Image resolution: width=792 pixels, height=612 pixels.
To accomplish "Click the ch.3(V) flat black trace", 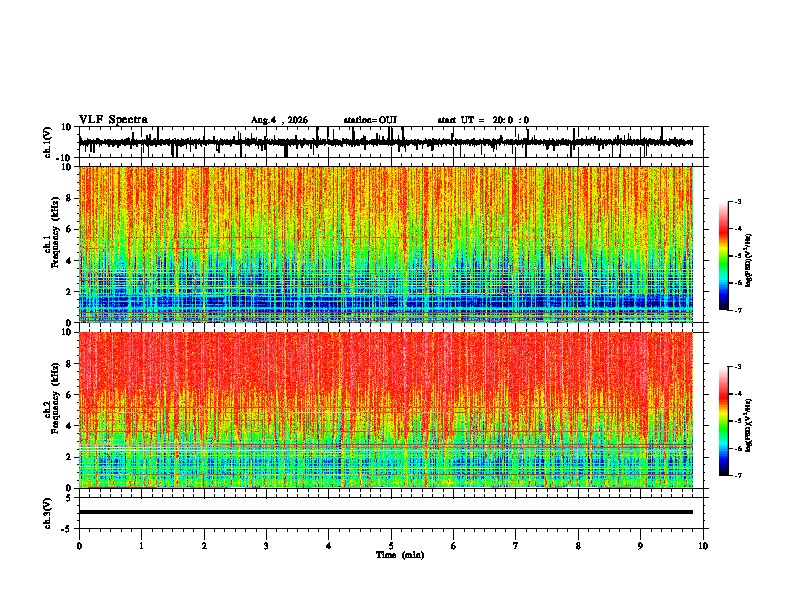I will pos(386,512).
